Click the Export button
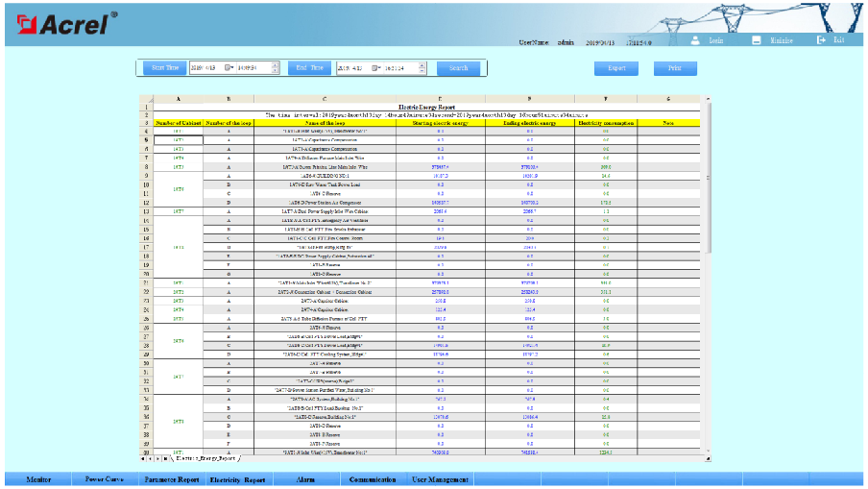868x489 pixels. [x=615, y=68]
